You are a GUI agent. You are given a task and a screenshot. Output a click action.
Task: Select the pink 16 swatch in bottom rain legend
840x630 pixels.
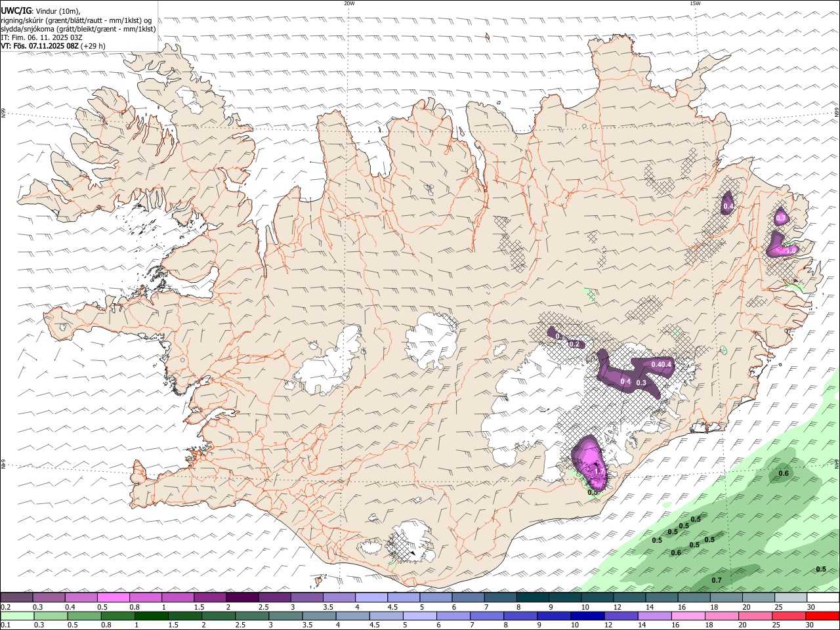click(x=688, y=616)
